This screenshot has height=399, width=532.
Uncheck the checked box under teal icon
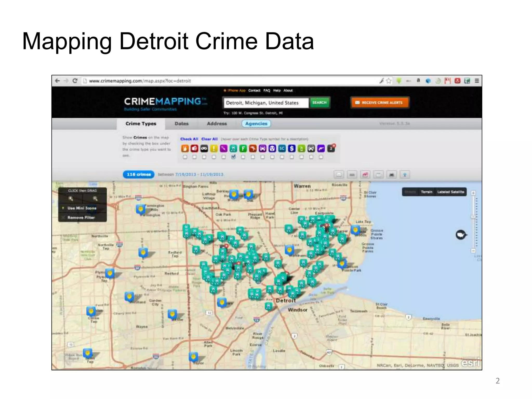point(233,157)
